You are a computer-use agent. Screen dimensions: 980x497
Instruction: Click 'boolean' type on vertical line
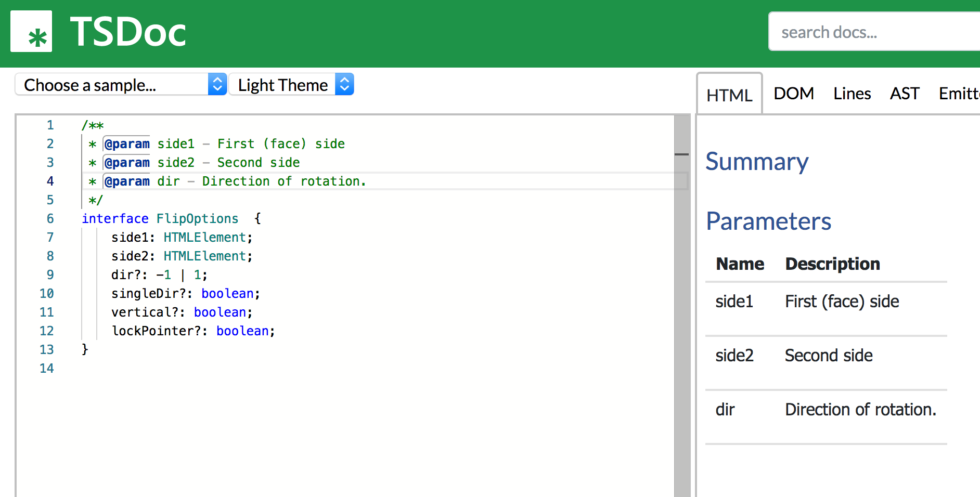coord(220,312)
